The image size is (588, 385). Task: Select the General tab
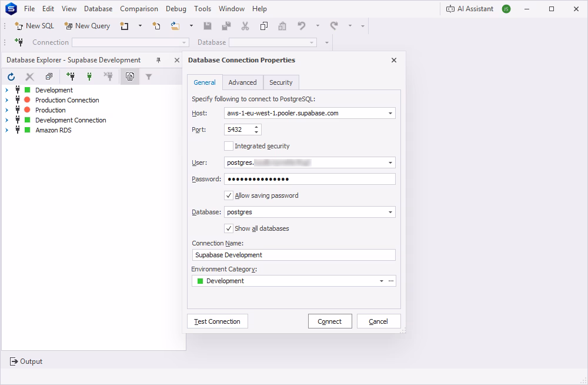coord(205,82)
